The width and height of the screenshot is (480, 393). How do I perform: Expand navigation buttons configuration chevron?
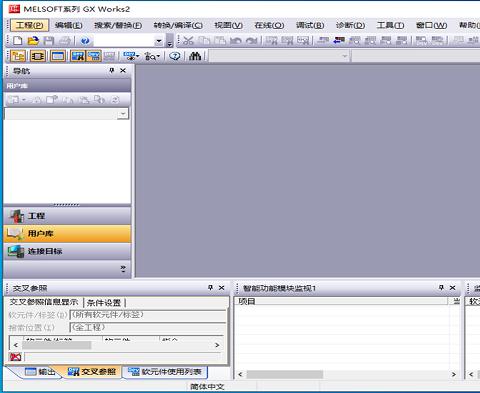pos(123,269)
